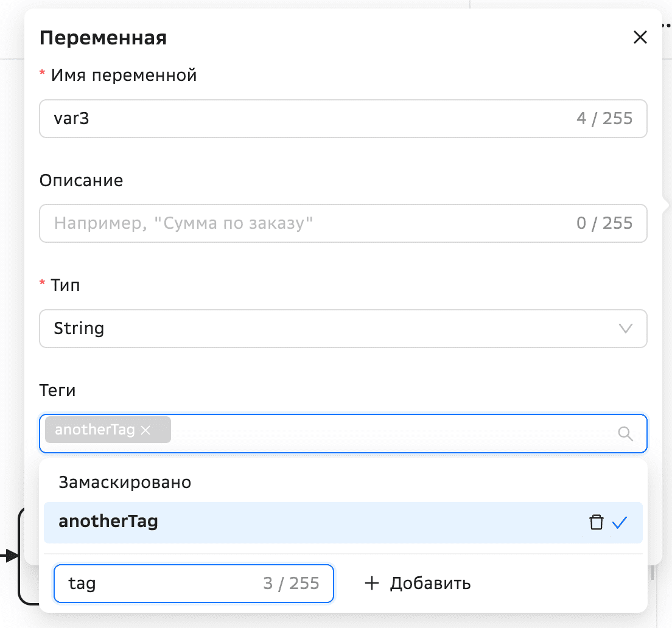672x628 pixels.
Task: Remove the anotherTag chip via its × icon
Action: click(x=146, y=430)
